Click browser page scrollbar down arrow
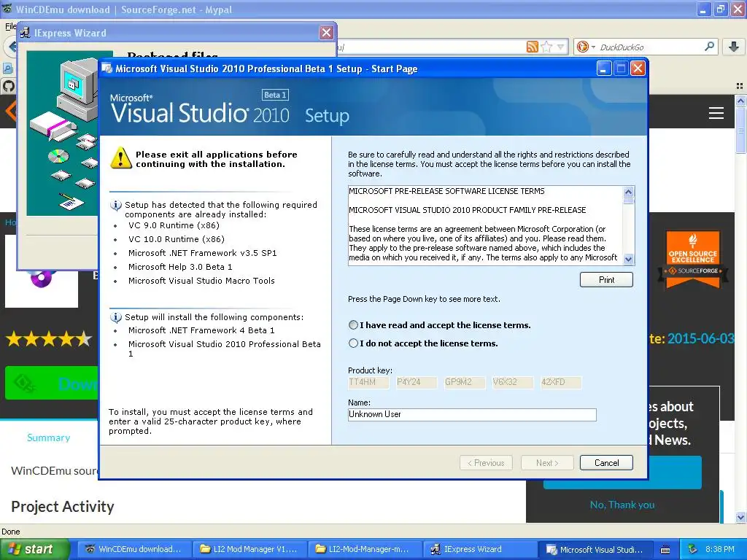747x560 pixels. tap(740, 517)
